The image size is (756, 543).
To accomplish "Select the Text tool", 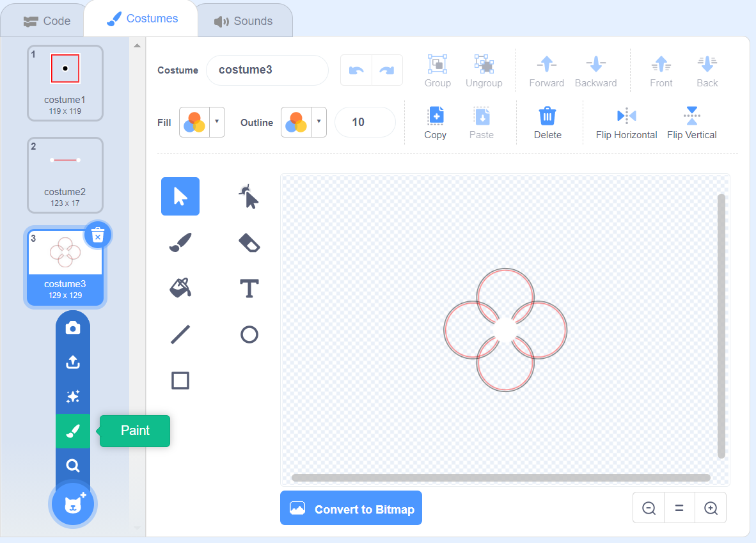I will coord(249,288).
